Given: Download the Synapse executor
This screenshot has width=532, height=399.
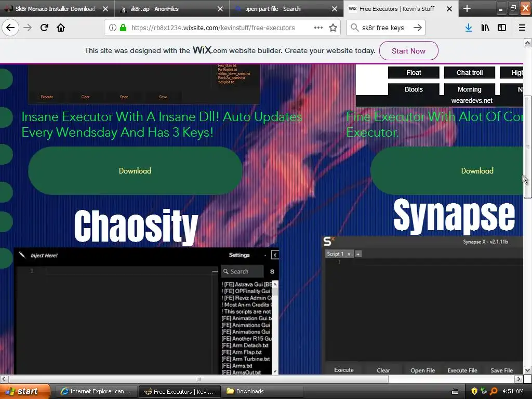Looking at the screenshot, I should (x=447, y=170).
